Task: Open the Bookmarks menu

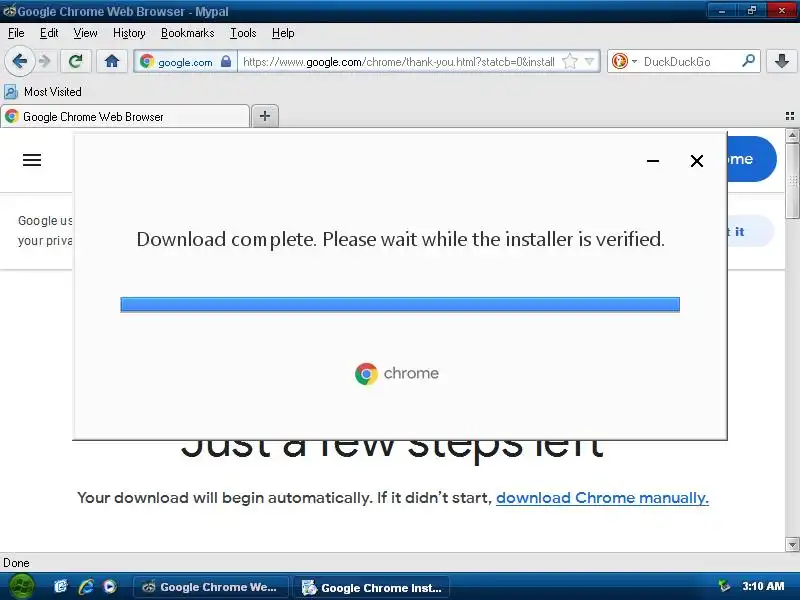Action: click(187, 33)
